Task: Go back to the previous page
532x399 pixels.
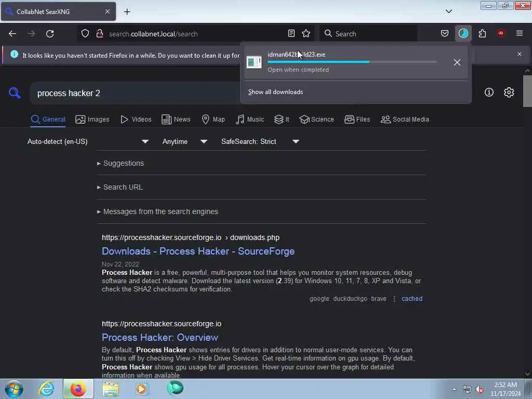Action: point(12,34)
